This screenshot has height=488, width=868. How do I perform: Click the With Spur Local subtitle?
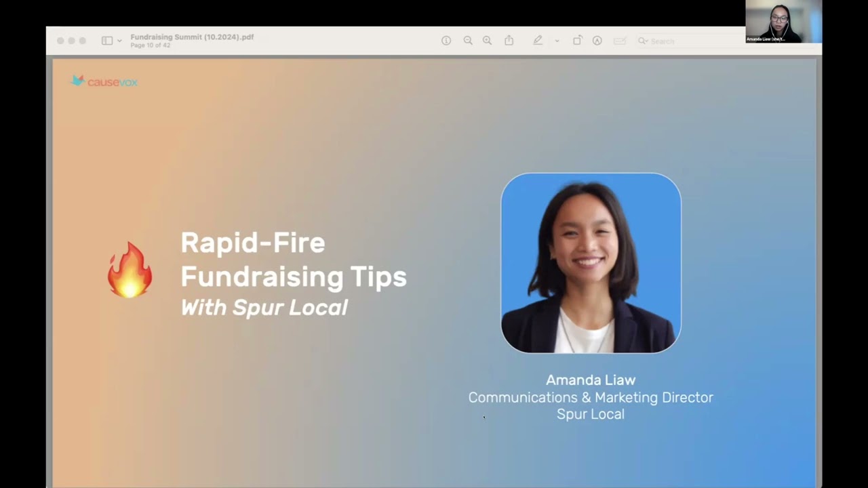(264, 308)
